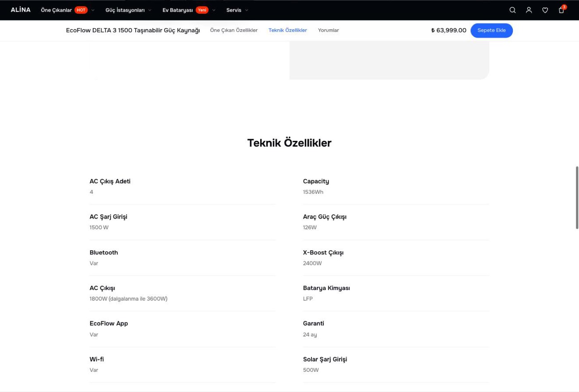
Task: Click the page vertical scrollbar thumb
Action: click(x=577, y=197)
